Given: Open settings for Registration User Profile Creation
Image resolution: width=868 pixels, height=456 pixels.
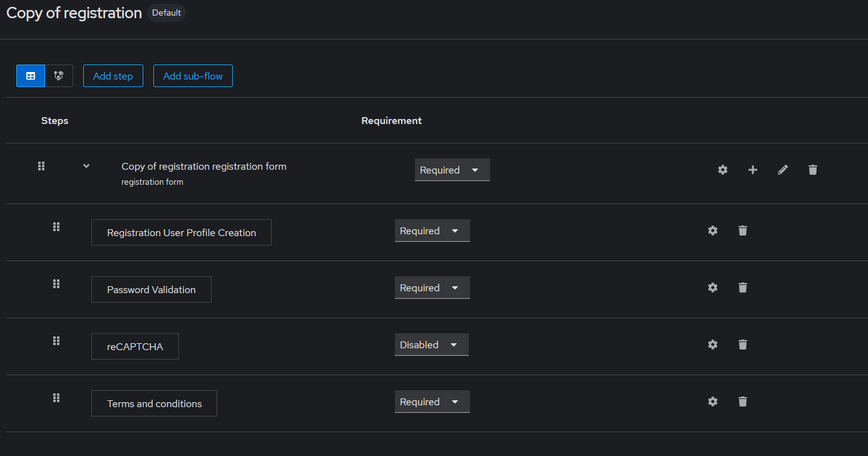Looking at the screenshot, I should point(712,231).
